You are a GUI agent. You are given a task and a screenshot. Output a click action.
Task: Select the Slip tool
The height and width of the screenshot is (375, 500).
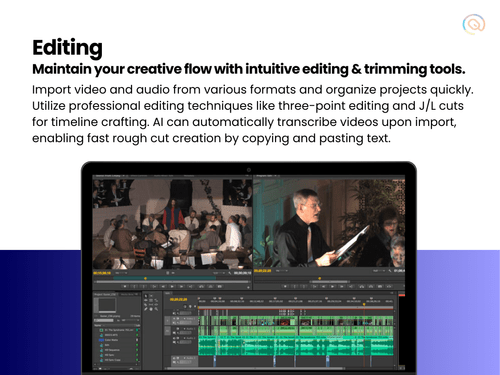(x=151, y=305)
